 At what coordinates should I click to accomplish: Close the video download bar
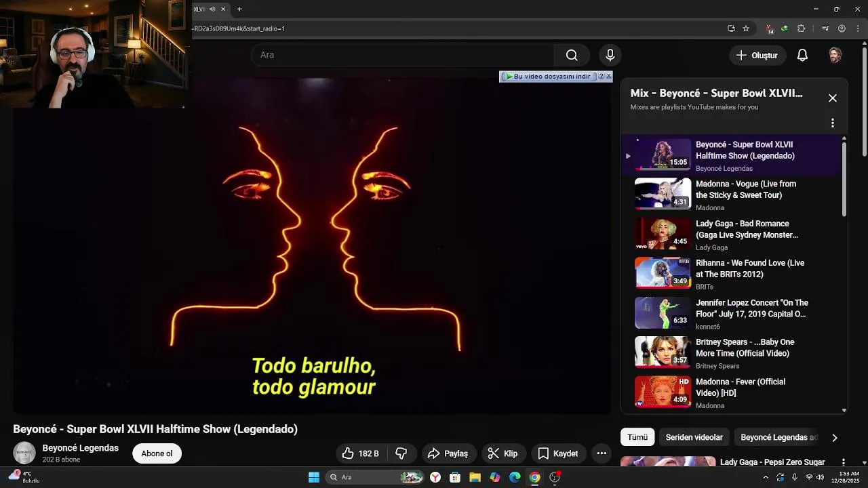(608, 77)
